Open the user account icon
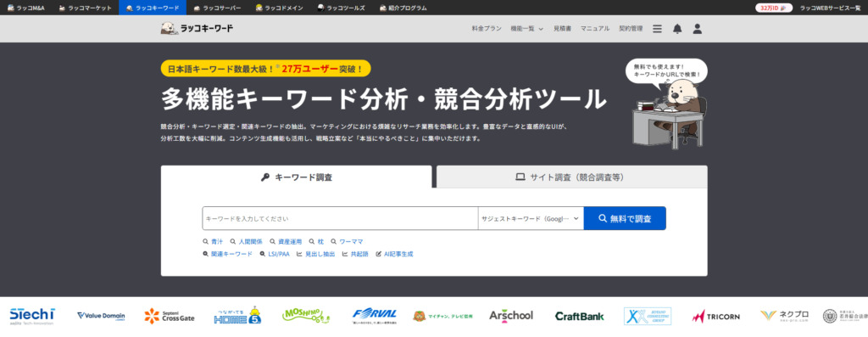The width and height of the screenshot is (868, 337). pos(697,29)
